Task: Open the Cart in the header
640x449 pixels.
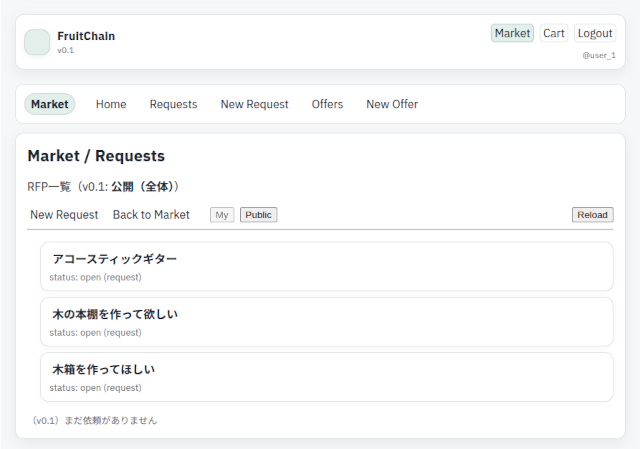Action: 554,33
